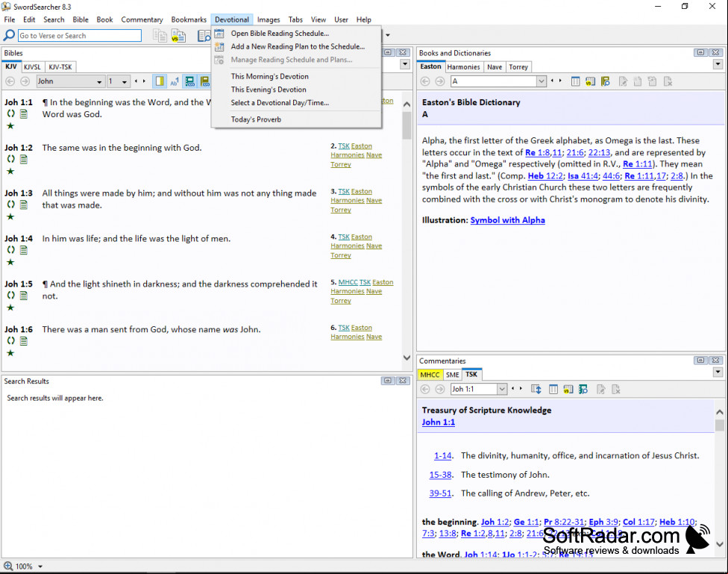Click the magnifier search icon beside Go to Verse
Screen dimensions: 728x574
[x=9, y=35]
